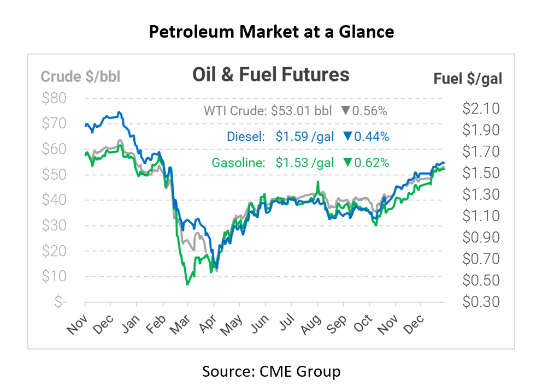
Task: Click the Fuel $/gal right axis title
Action: coord(468,79)
